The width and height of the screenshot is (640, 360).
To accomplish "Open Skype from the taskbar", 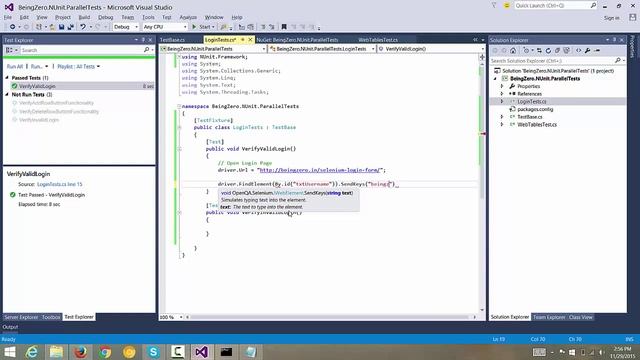I will (153, 352).
